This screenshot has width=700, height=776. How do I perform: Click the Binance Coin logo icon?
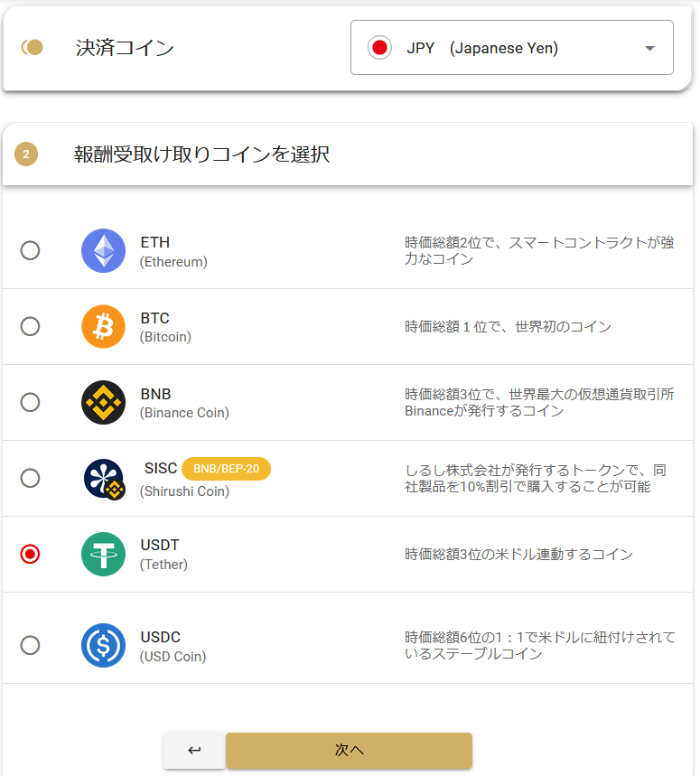[103, 402]
